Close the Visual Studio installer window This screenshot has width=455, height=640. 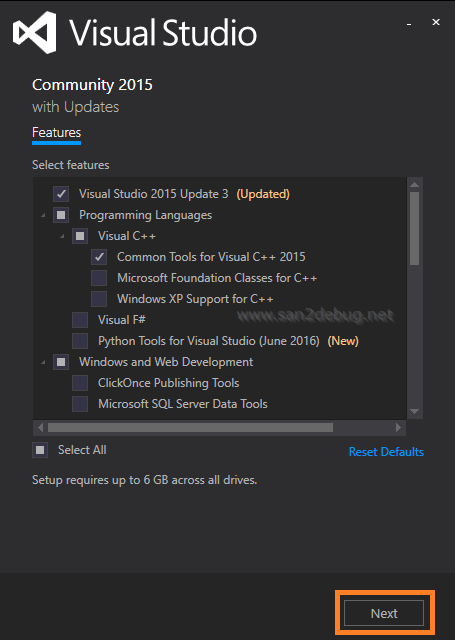pos(436,22)
